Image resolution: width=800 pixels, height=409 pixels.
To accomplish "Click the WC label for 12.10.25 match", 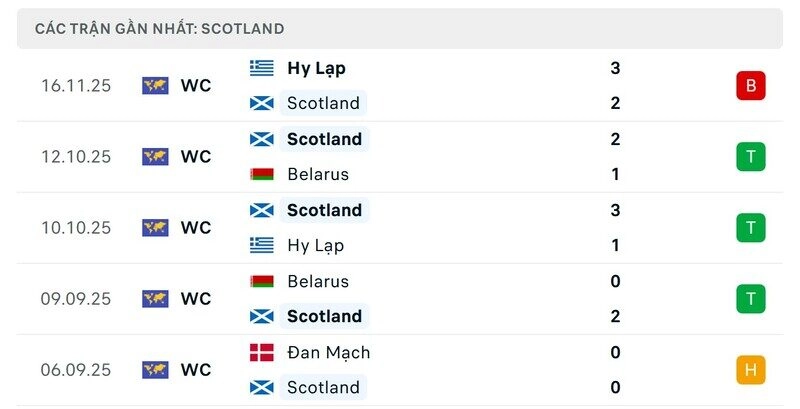I will click(196, 157).
